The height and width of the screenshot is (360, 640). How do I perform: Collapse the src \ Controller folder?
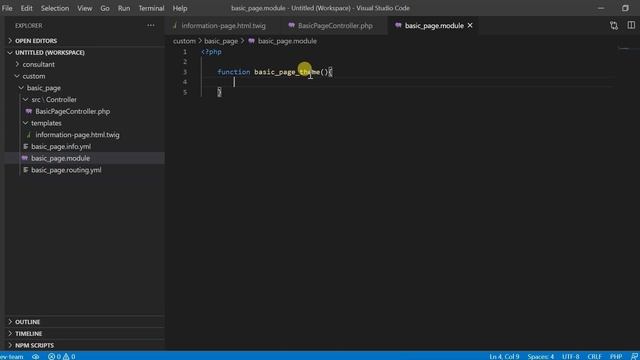[84, 100]
